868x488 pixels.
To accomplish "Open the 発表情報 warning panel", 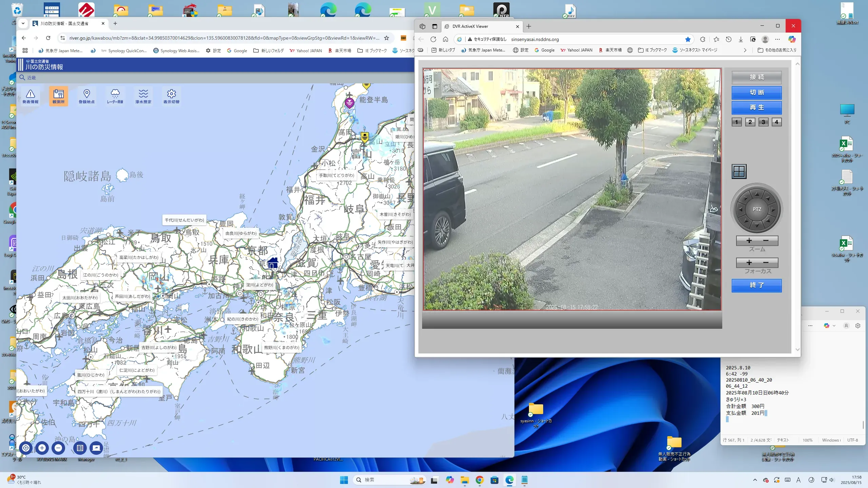I will pyautogui.click(x=31, y=96).
